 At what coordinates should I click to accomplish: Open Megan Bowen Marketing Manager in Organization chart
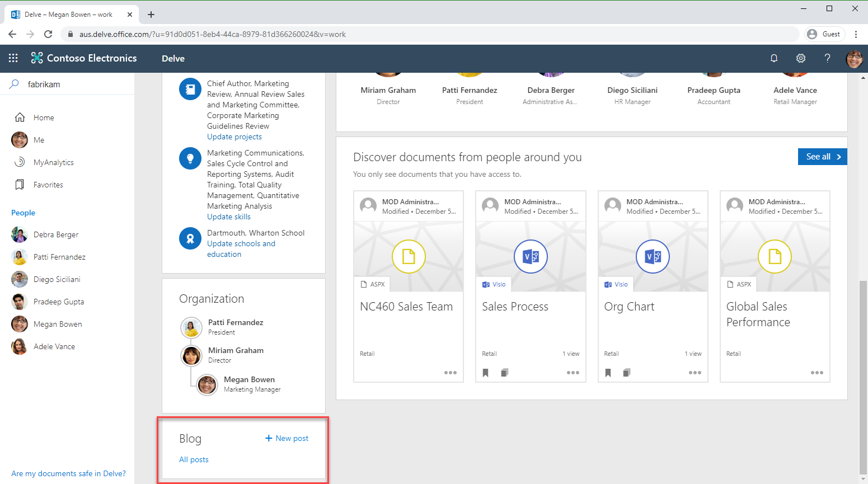238,384
